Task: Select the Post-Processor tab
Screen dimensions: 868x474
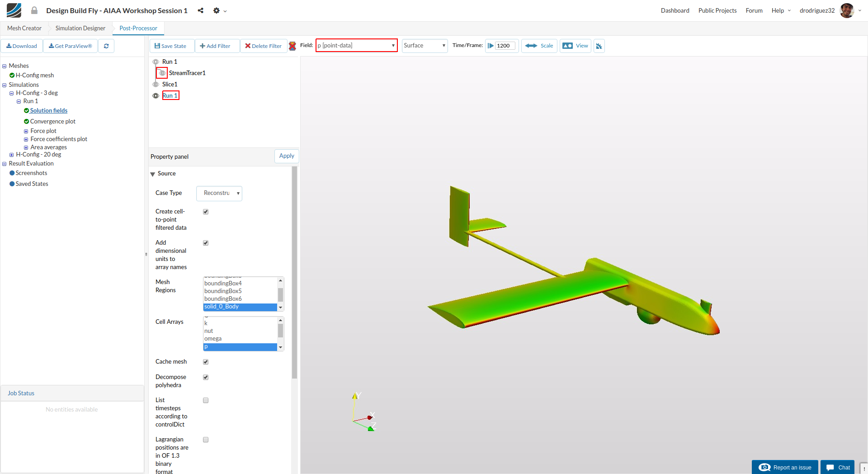Action: click(x=138, y=28)
